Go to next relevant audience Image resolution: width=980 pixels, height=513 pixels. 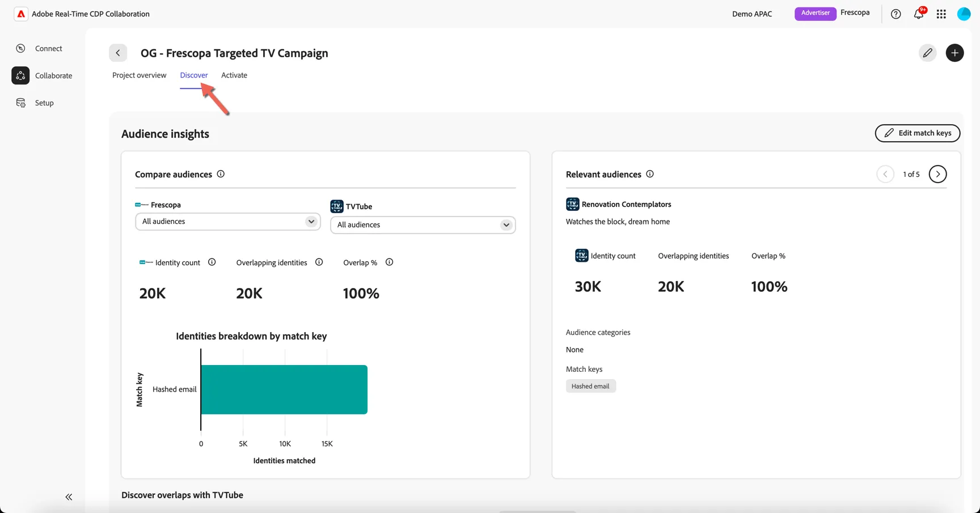coord(937,174)
